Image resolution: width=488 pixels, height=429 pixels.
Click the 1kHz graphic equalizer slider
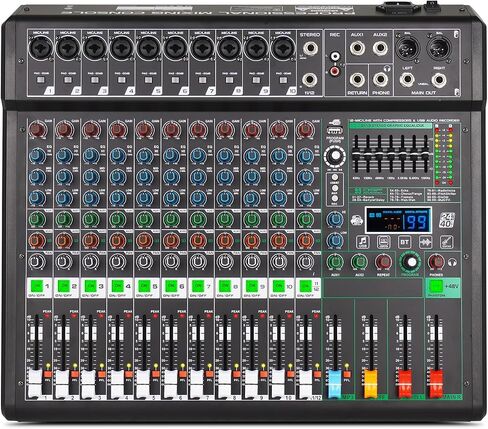click(391, 153)
